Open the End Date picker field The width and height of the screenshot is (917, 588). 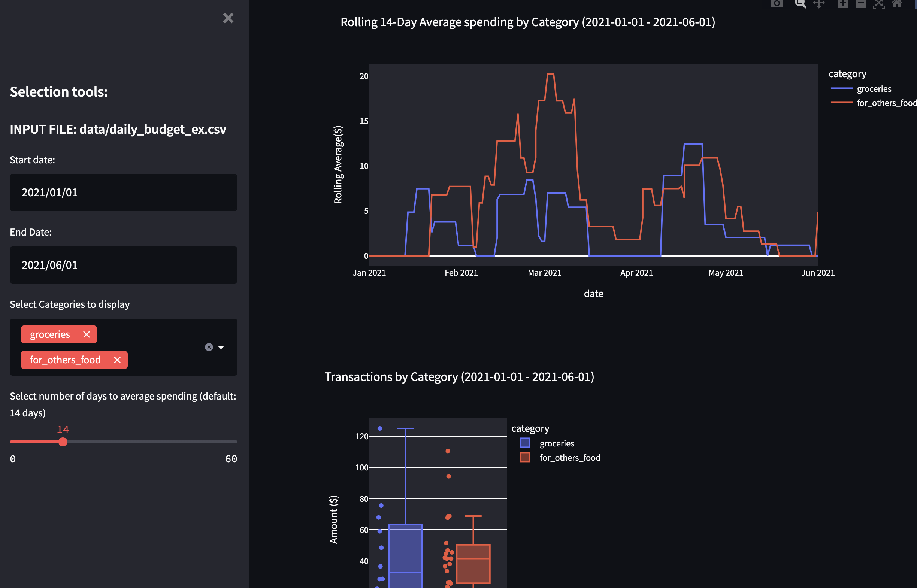(x=123, y=265)
